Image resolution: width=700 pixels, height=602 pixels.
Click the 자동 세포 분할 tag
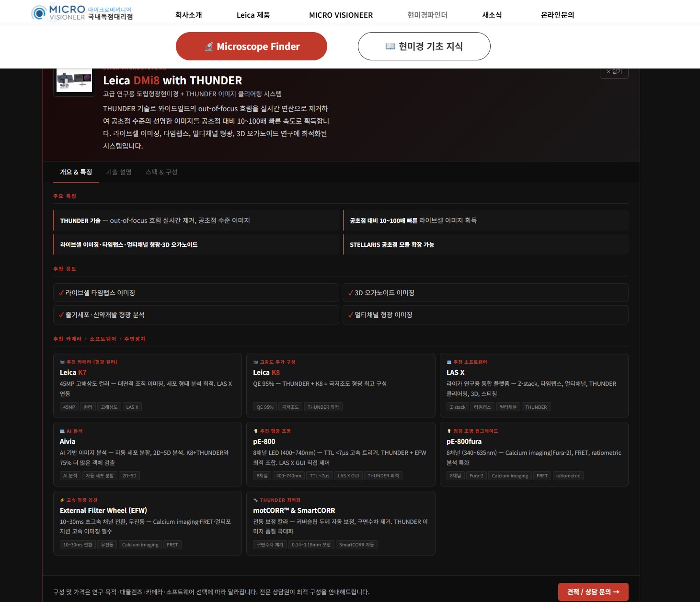pyautogui.click(x=100, y=476)
